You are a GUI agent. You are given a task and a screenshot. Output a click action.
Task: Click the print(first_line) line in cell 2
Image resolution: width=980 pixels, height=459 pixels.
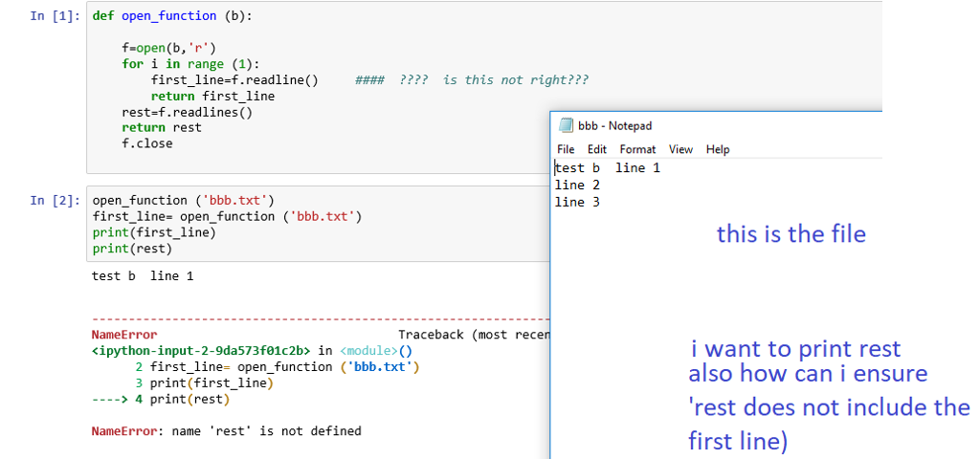(154, 232)
